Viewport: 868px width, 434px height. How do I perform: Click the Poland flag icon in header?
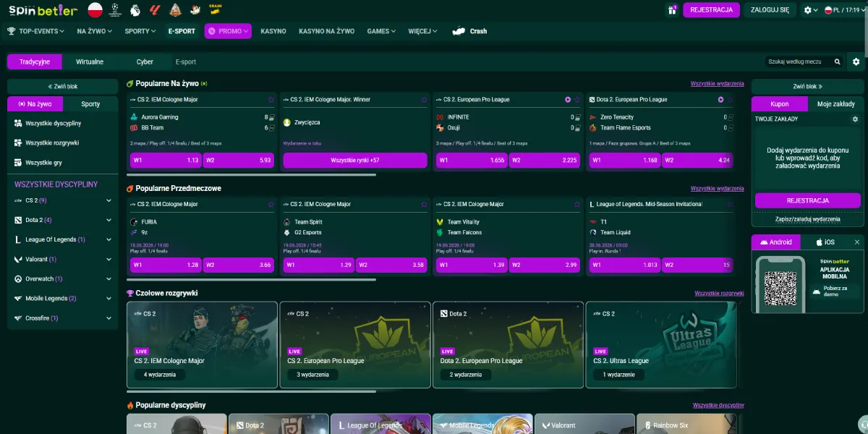coord(95,10)
